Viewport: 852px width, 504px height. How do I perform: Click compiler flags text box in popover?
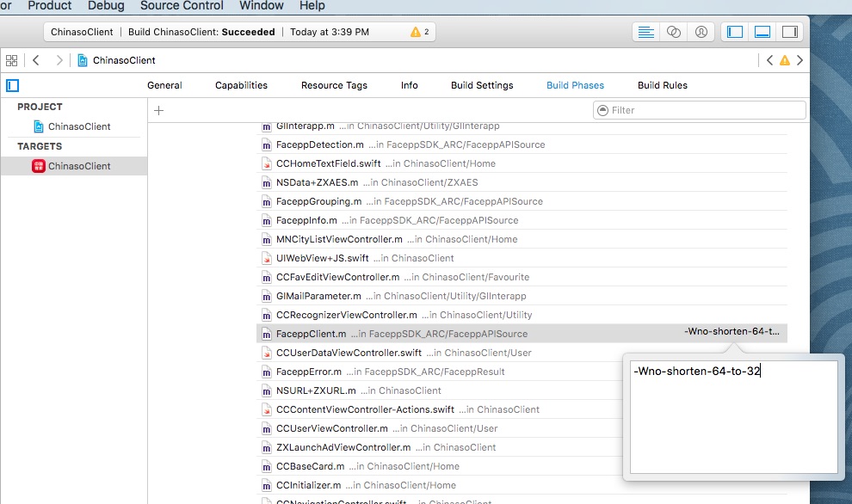coord(733,416)
